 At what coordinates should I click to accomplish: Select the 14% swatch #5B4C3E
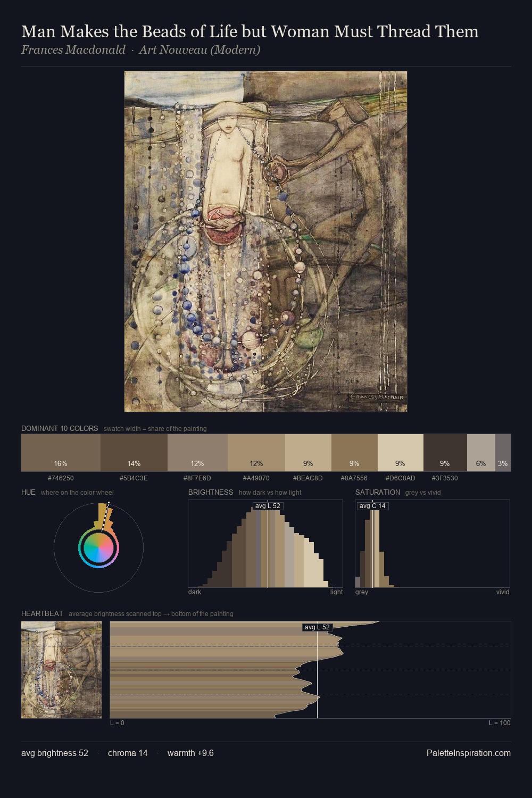(134, 453)
